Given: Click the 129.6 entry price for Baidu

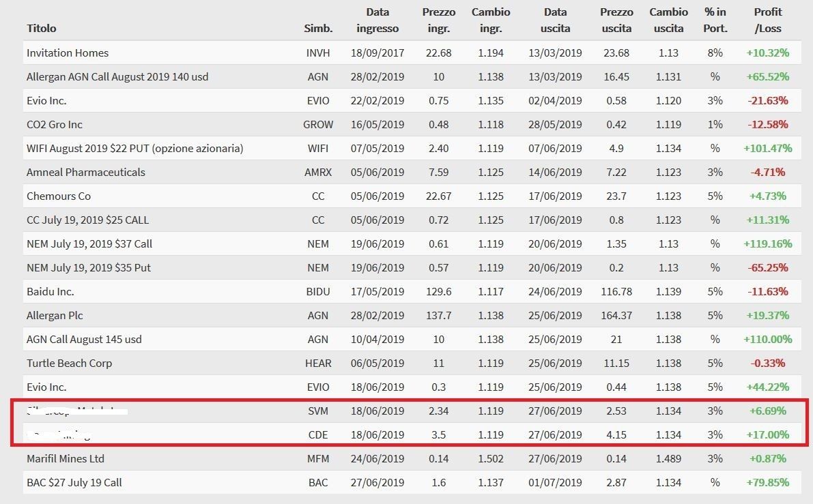Looking at the screenshot, I should (x=439, y=291).
